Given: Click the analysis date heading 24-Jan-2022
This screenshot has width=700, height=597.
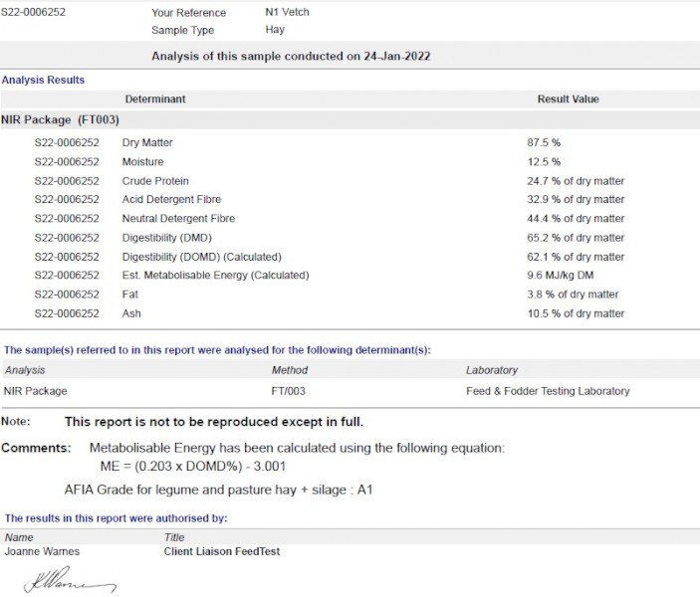Looking at the screenshot, I should pos(291,56).
